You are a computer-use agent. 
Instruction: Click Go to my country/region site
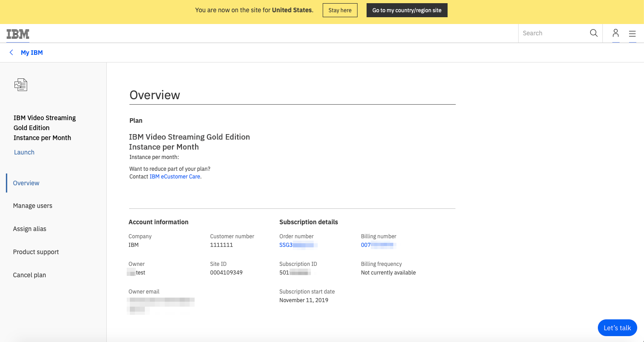407,10
